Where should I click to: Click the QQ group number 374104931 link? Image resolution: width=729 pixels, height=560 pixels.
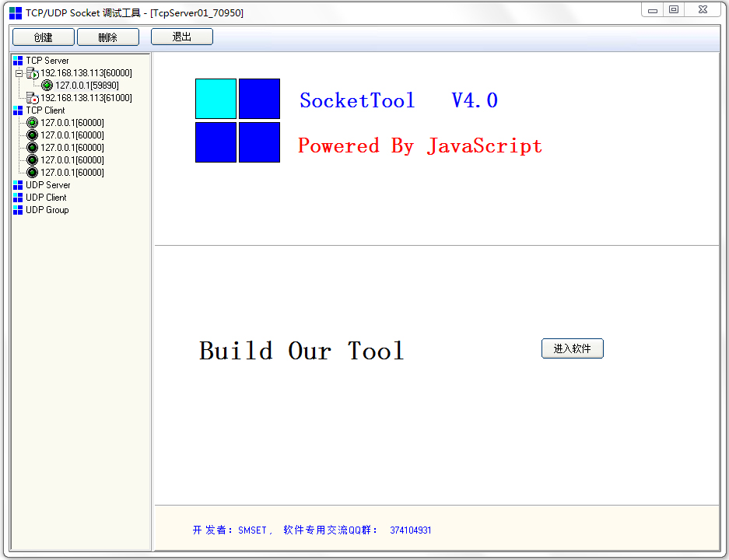tap(411, 530)
